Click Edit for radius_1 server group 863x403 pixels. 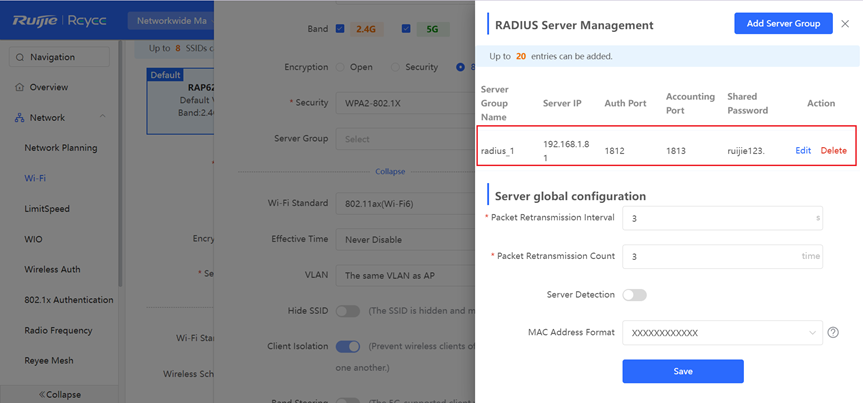pyautogui.click(x=802, y=150)
